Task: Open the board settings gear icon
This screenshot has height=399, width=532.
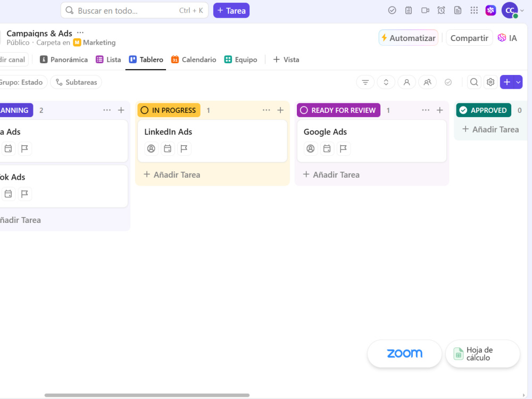Action: (491, 82)
